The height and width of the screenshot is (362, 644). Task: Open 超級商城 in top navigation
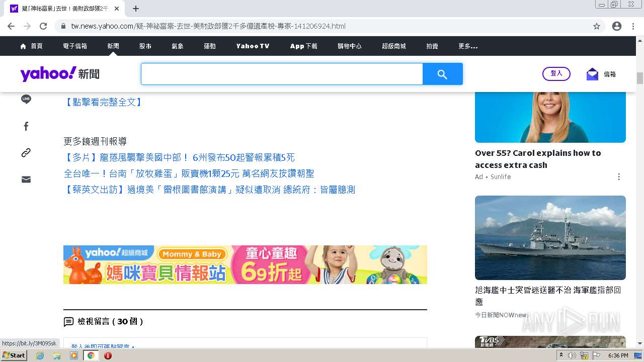[394, 46]
